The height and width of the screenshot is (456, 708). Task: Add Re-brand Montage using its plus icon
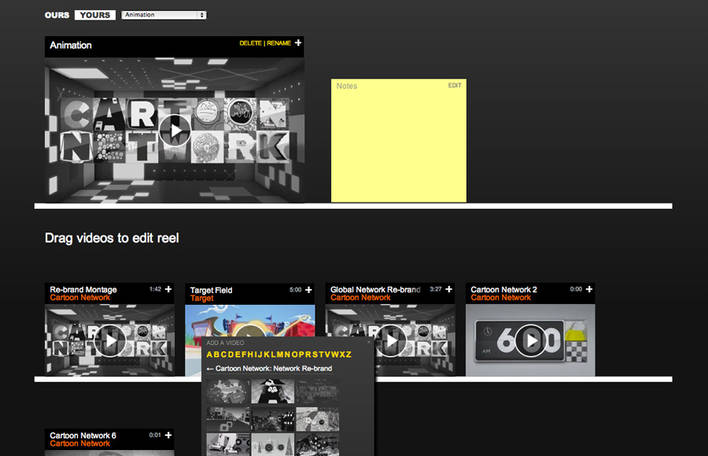pyautogui.click(x=168, y=289)
